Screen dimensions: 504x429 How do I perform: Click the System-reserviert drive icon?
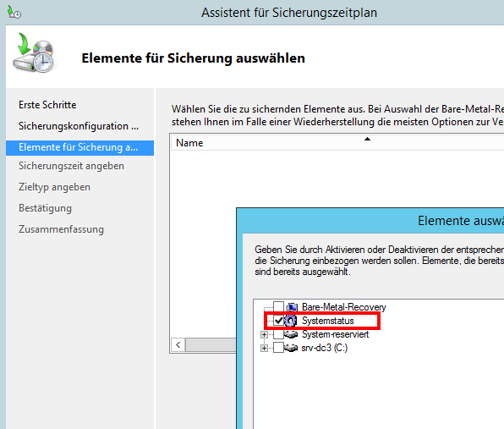click(x=291, y=334)
